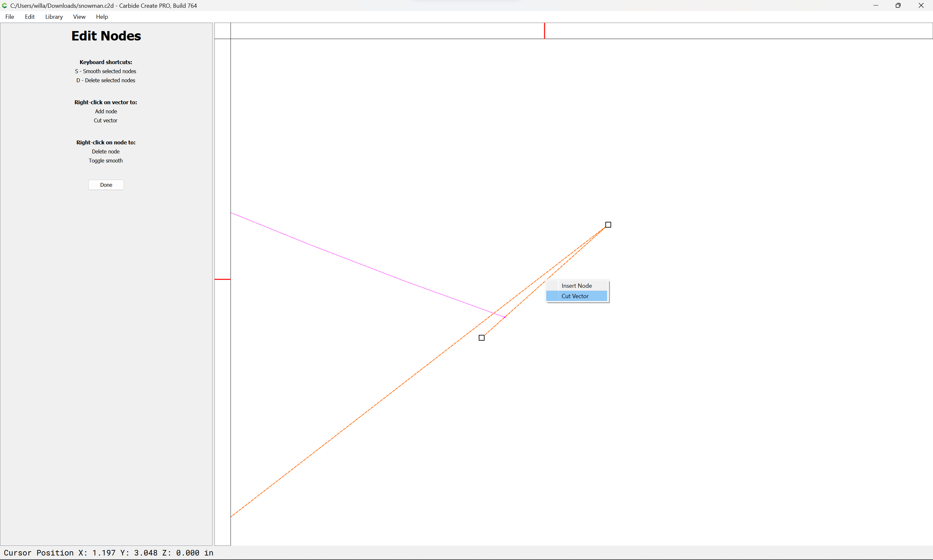This screenshot has width=933, height=560.
Task: Open the Edit menu
Action: (29, 17)
